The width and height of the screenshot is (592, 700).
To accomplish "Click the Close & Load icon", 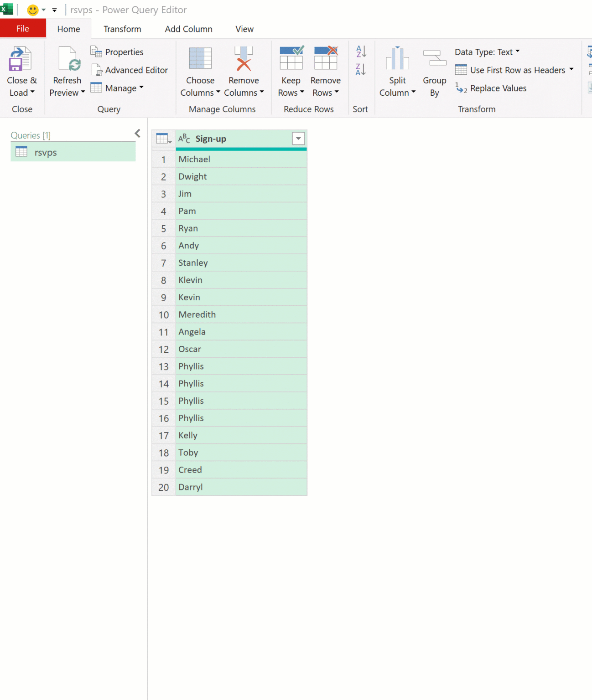I will click(x=20, y=59).
